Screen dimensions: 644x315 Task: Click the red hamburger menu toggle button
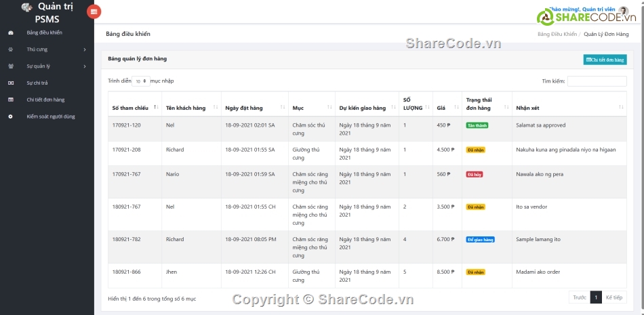tap(94, 11)
